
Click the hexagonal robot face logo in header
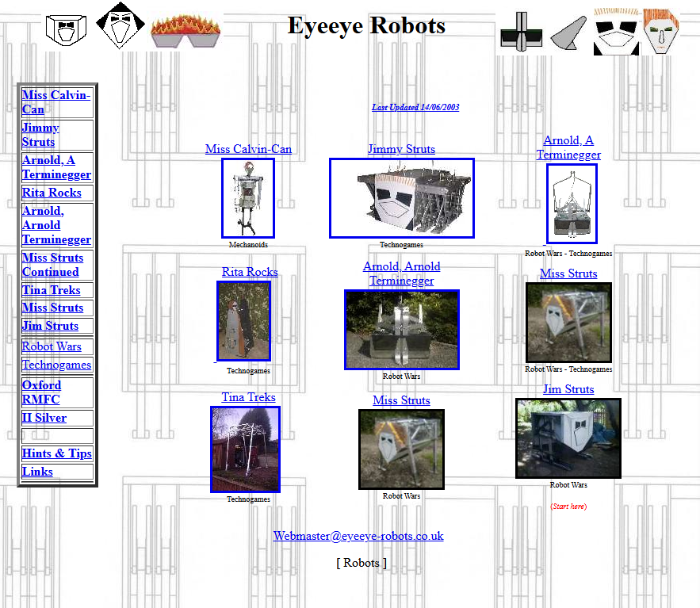tap(66, 30)
